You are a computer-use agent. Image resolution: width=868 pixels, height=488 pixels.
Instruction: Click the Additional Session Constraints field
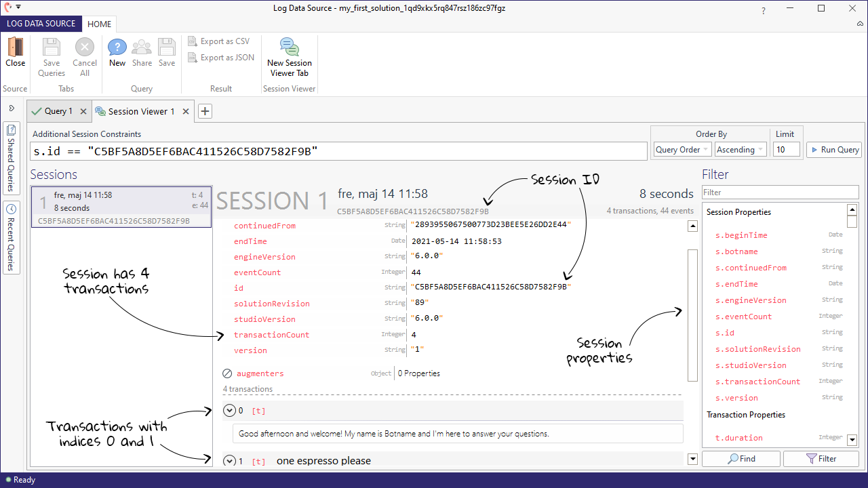[x=339, y=151]
